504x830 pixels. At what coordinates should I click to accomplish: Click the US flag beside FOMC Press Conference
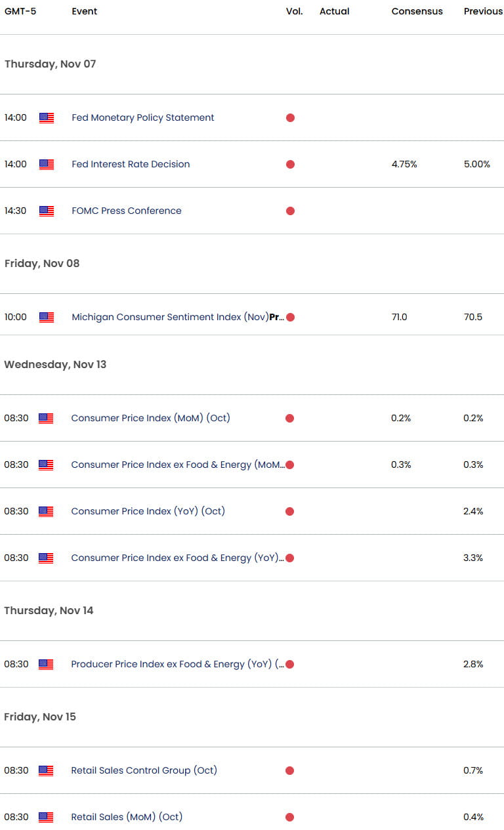[x=46, y=211]
